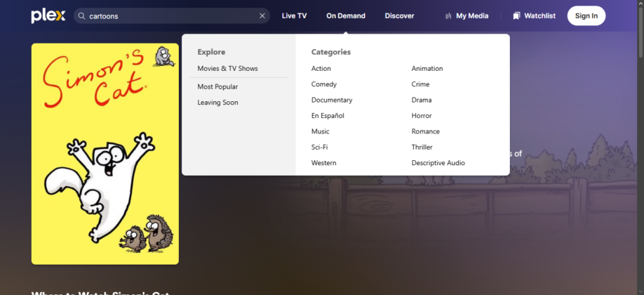644x295 pixels.
Task: Choose the Documentary category
Action: pos(332,100)
